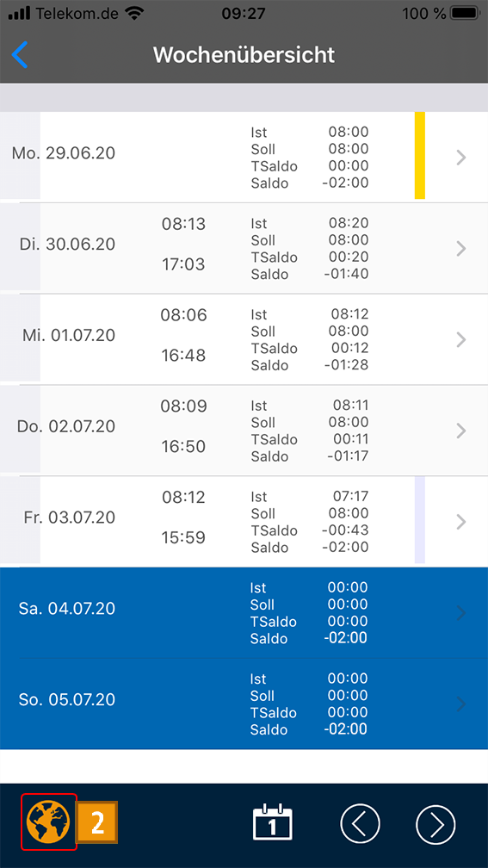Viewport: 488px width, 868px height.
Task: Expand the Mi. 01.07.20 row chevron
Action: coord(461,339)
